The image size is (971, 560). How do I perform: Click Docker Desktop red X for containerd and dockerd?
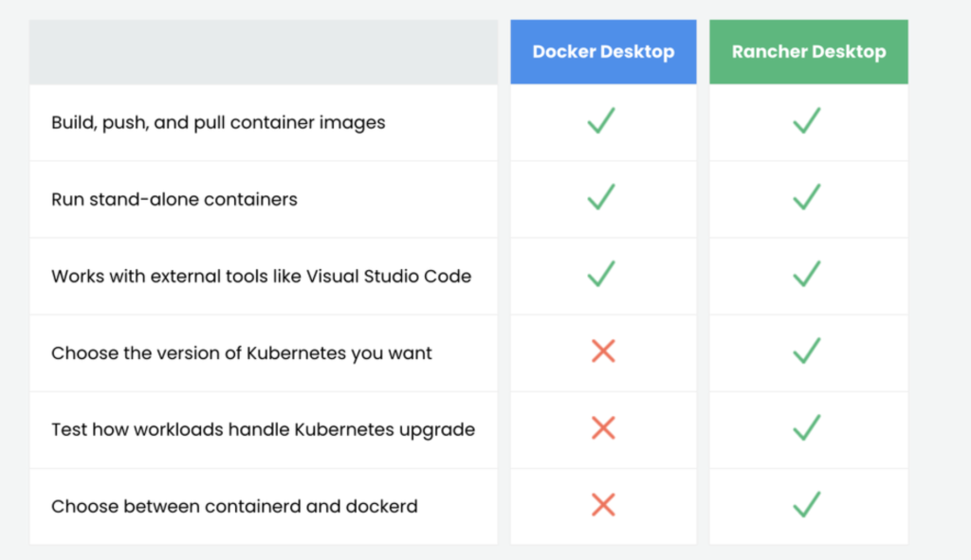(x=603, y=505)
